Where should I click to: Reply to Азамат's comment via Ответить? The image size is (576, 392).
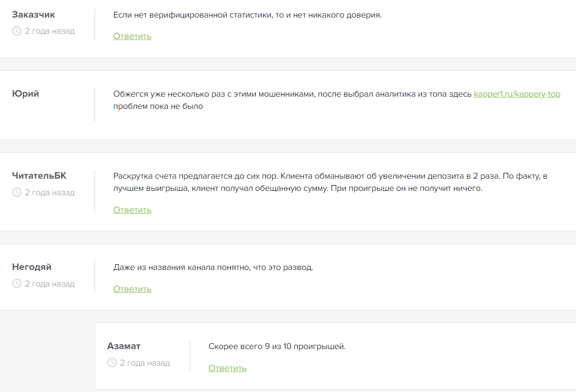click(x=227, y=368)
